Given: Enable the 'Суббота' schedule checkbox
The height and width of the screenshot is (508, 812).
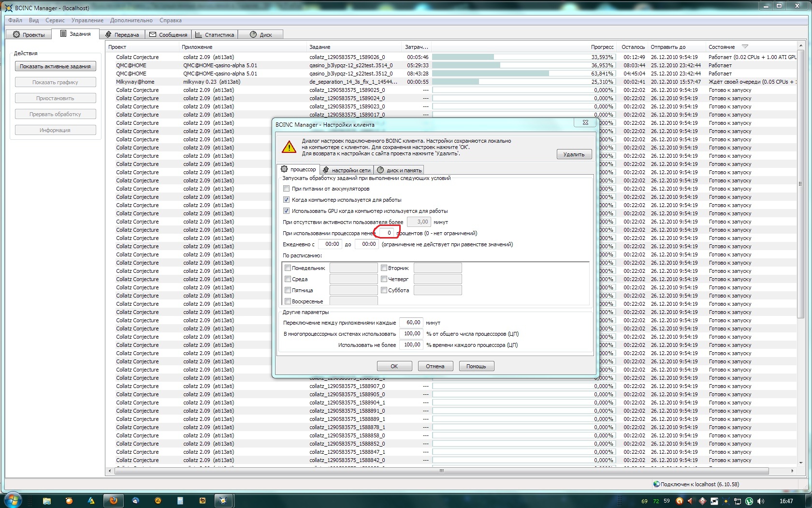Looking at the screenshot, I should [384, 290].
